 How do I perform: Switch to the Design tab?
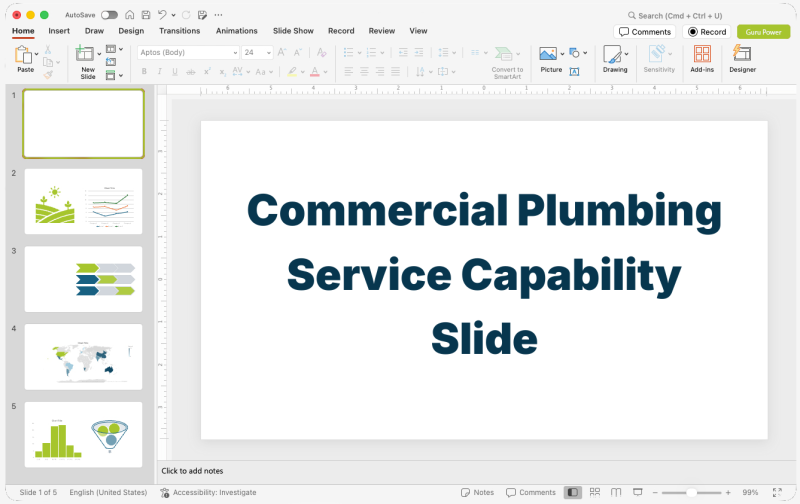[x=131, y=31]
